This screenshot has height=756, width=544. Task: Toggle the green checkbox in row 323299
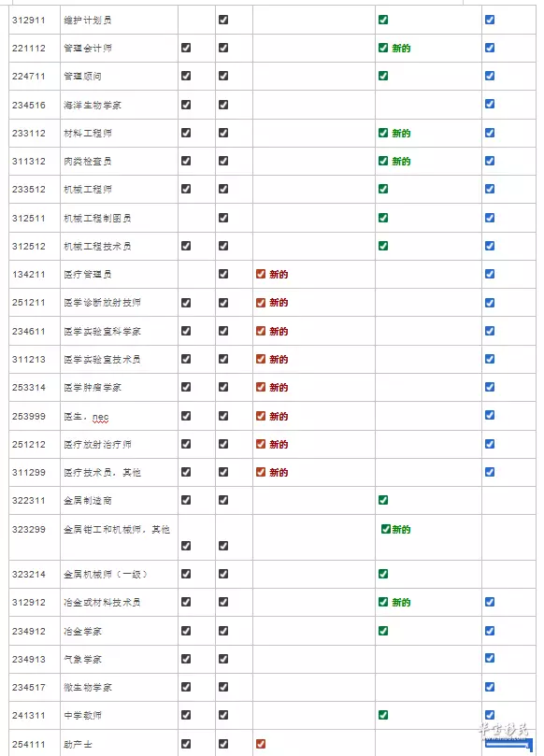coord(386,529)
